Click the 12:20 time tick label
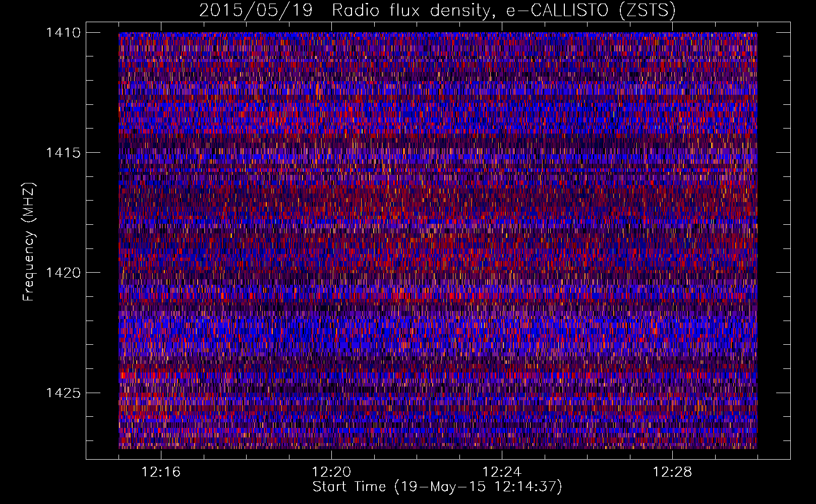 pyautogui.click(x=331, y=472)
